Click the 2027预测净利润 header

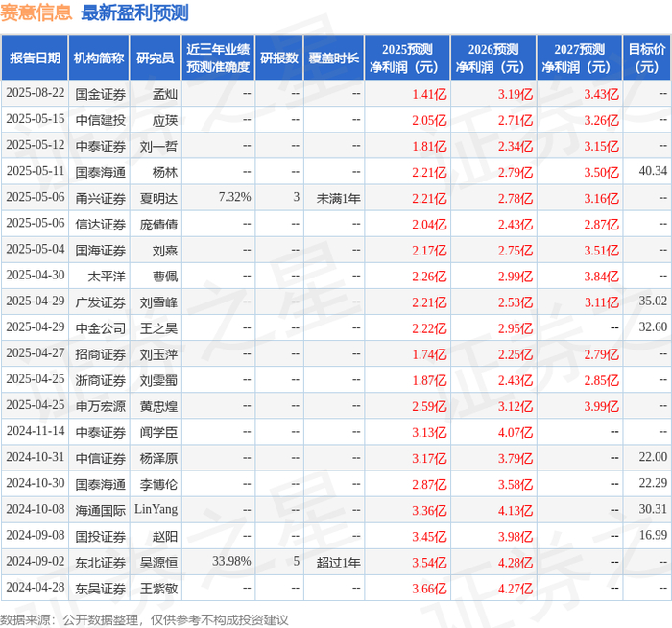pyautogui.click(x=579, y=58)
